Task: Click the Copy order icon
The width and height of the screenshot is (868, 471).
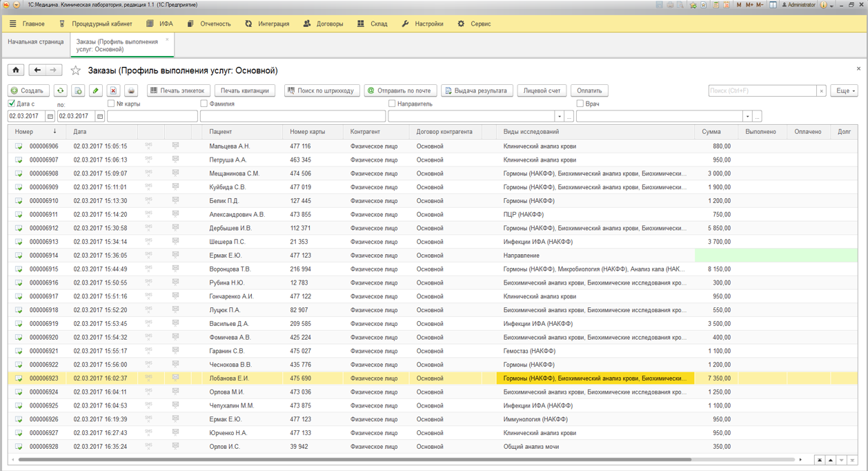Action: tap(78, 90)
